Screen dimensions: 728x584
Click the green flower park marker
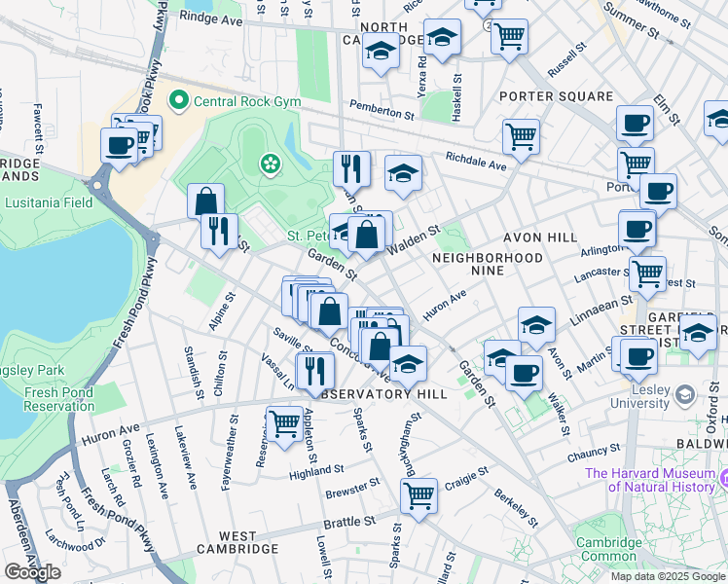268,166
